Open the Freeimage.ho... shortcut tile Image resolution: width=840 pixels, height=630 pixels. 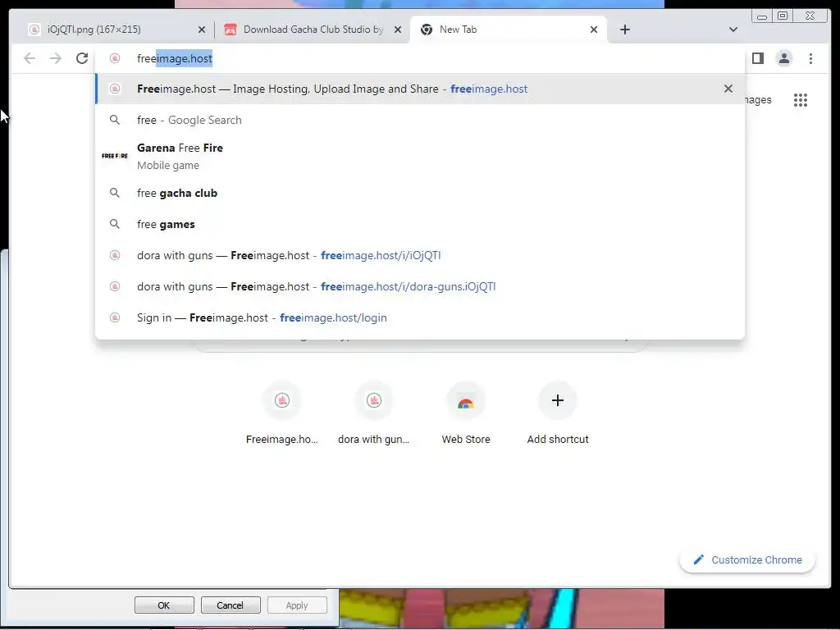click(282, 413)
